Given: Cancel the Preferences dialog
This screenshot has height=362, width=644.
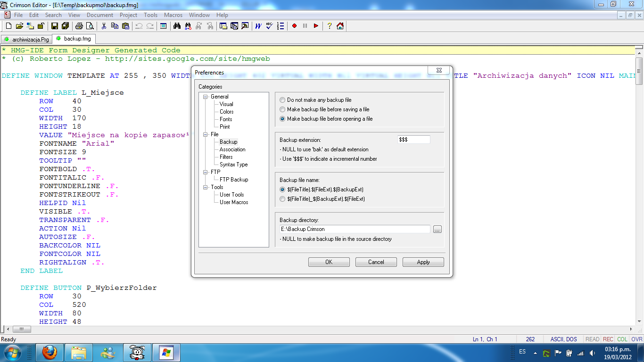Looking at the screenshot, I should point(376,262).
